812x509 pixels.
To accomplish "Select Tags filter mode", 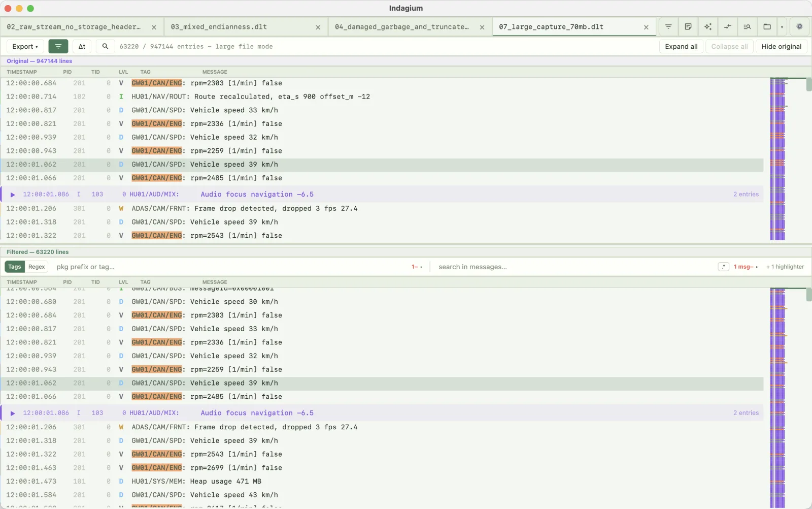I will click(15, 267).
